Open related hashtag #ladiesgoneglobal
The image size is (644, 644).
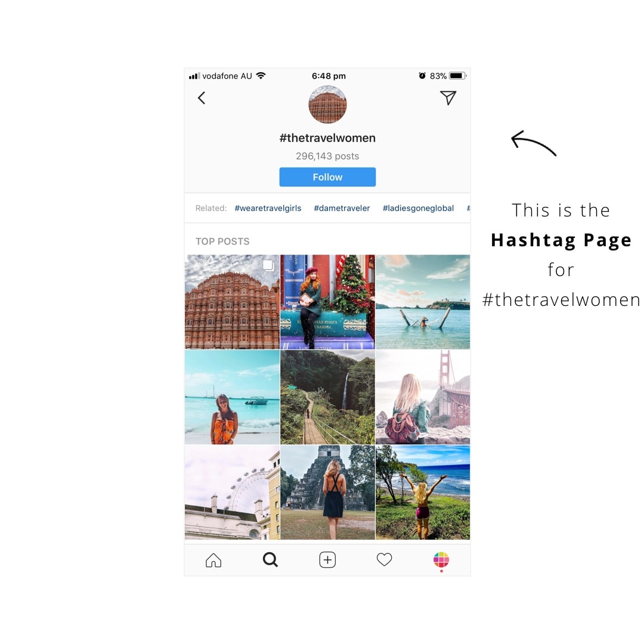point(418,208)
